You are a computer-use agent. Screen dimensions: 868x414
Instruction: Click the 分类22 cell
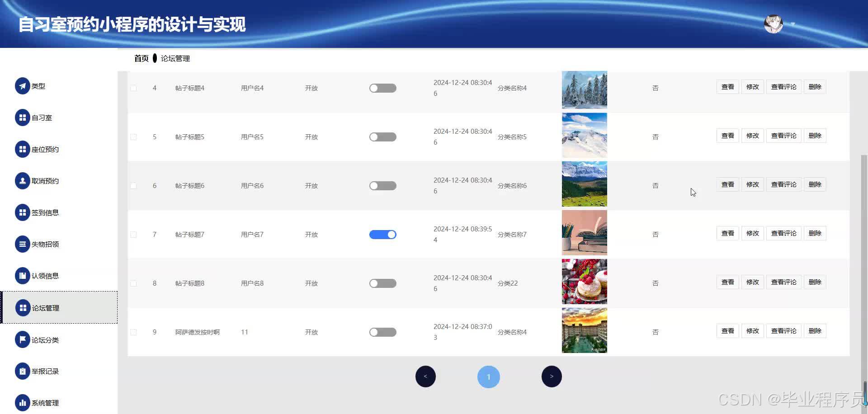pos(508,283)
